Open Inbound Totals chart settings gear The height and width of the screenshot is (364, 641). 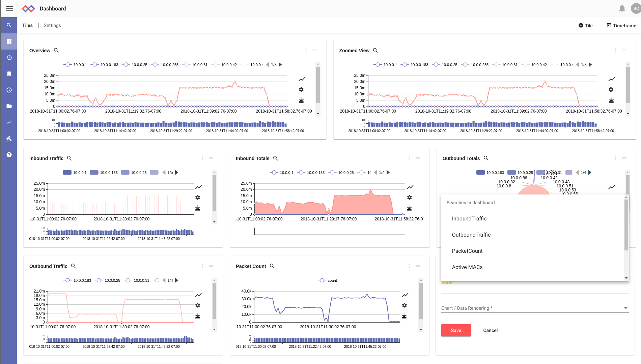point(409,198)
